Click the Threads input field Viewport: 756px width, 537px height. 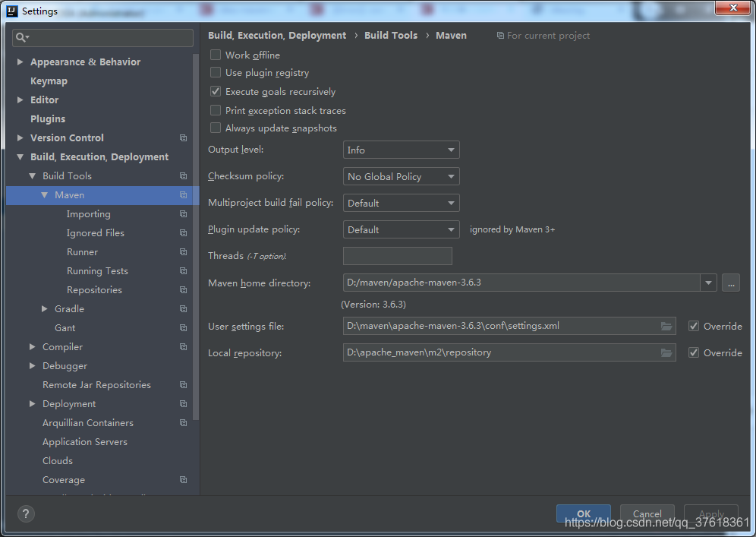point(397,256)
